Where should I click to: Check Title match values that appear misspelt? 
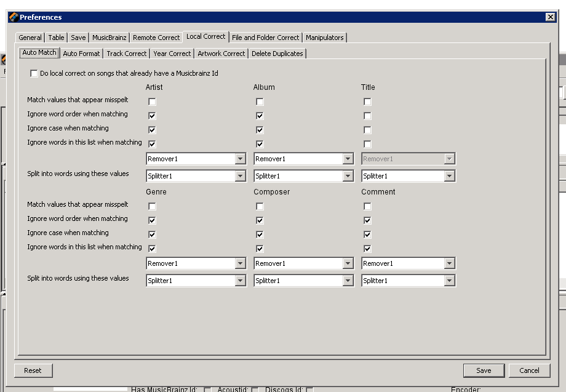coord(367,102)
